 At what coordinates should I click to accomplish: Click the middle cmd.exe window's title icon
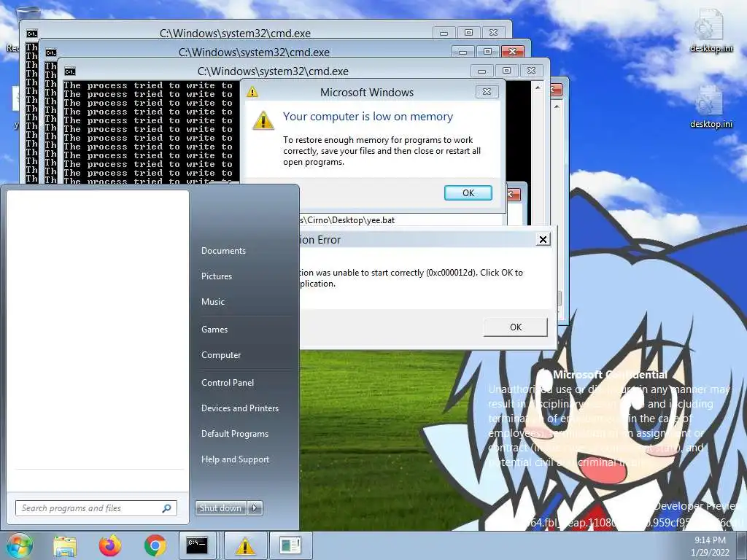coord(51,52)
